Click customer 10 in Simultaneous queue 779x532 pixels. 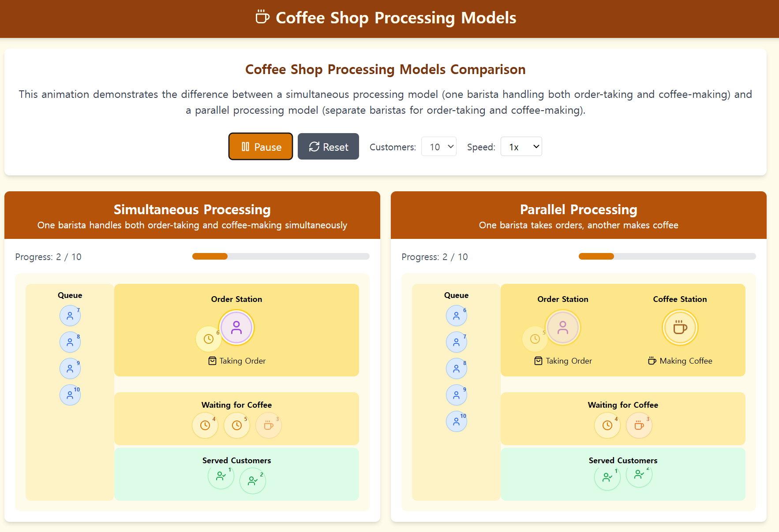click(70, 395)
